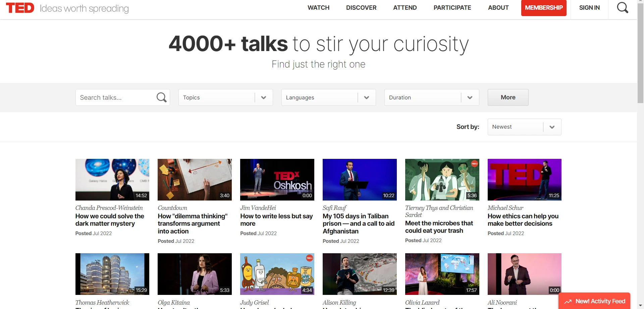Image resolution: width=644 pixels, height=309 pixels.
Task: Click speaker name Ali Noorani
Action: click(x=502, y=303)
